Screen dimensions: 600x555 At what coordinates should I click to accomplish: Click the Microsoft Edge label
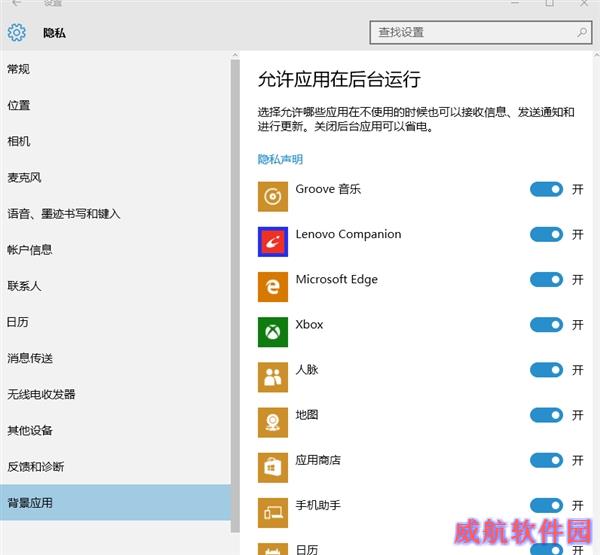pos(336,279)
